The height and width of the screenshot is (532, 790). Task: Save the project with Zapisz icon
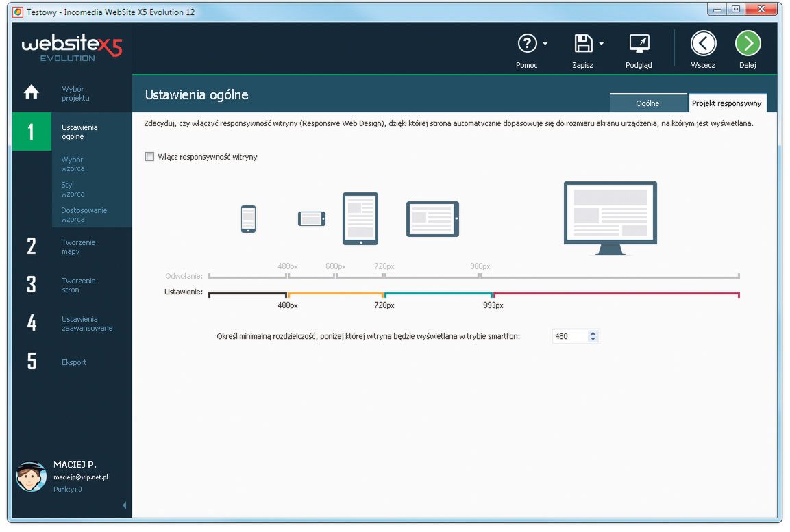[x=583, y=43]
